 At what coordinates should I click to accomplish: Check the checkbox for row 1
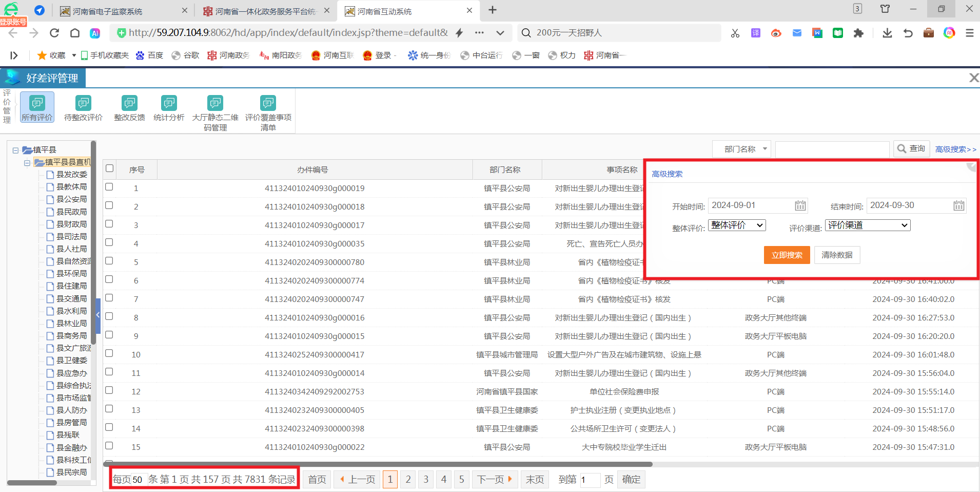tap(109, 187)
